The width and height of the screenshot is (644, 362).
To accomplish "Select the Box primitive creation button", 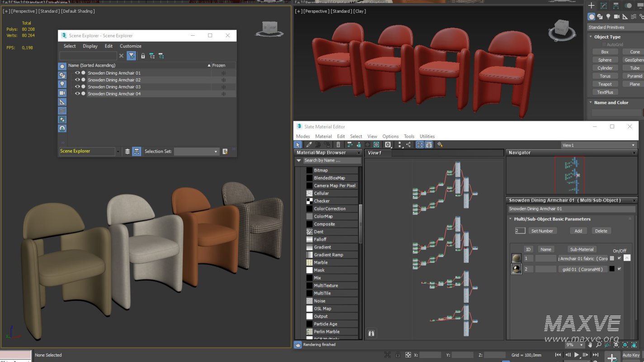I will coord(605,52).
